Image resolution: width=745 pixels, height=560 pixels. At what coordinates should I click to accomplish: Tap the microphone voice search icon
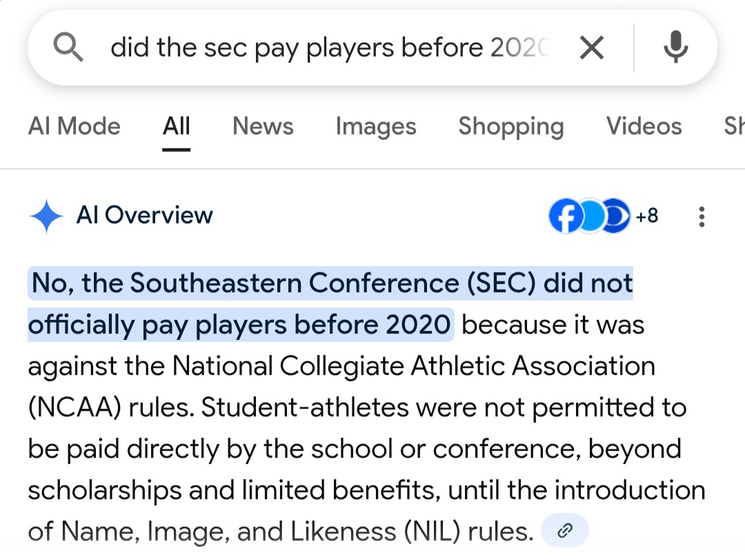coord(675,48)
